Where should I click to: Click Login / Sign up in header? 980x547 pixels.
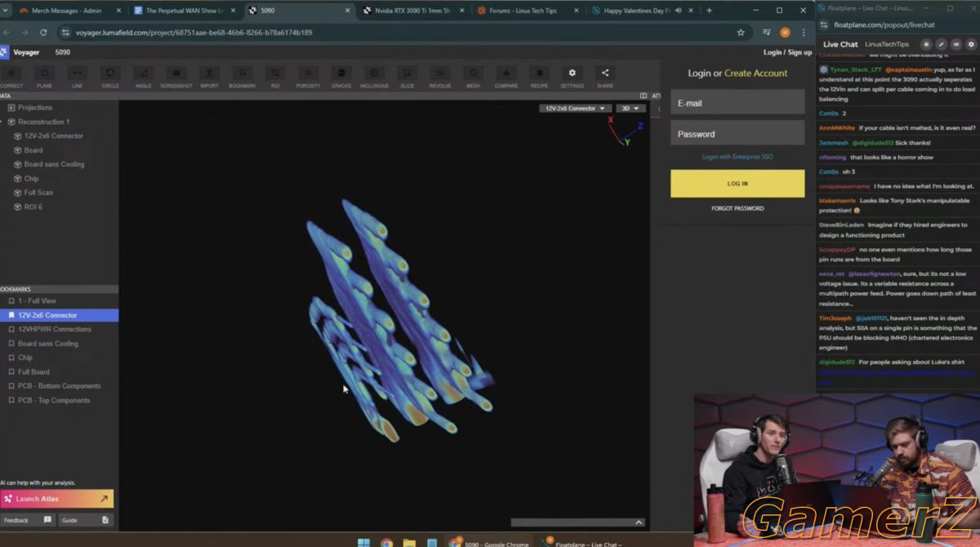point(787,52)
